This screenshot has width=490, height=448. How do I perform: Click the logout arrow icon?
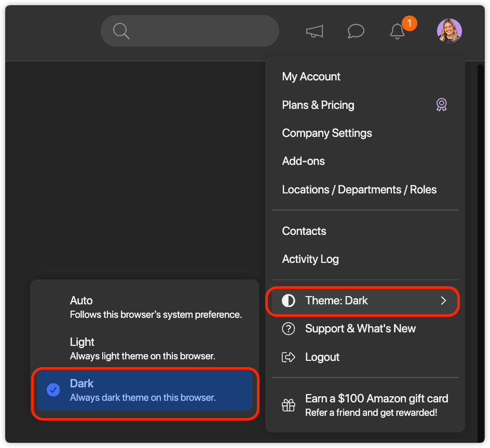(x=288, y=357)
